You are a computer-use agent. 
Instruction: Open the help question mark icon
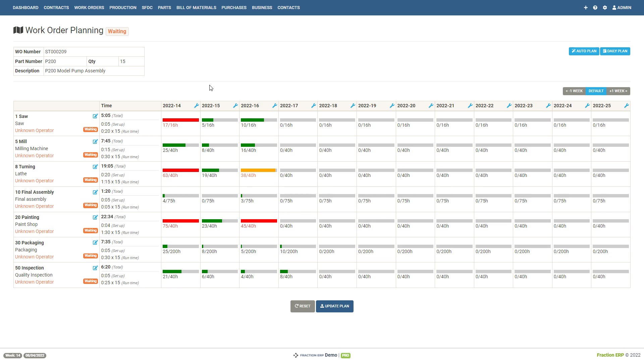click(595, 7)
